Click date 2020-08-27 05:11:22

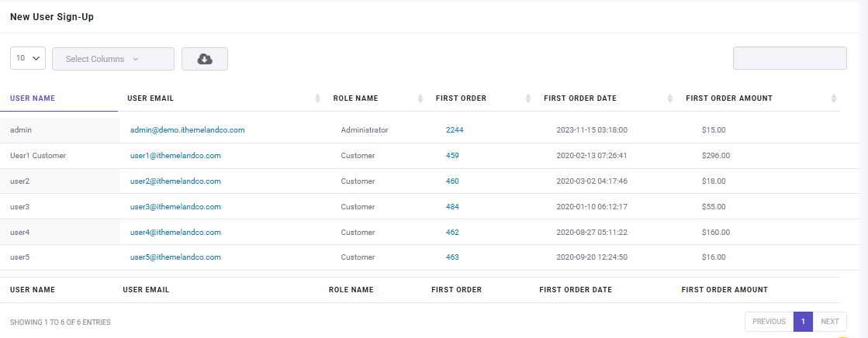click(592, 232)
